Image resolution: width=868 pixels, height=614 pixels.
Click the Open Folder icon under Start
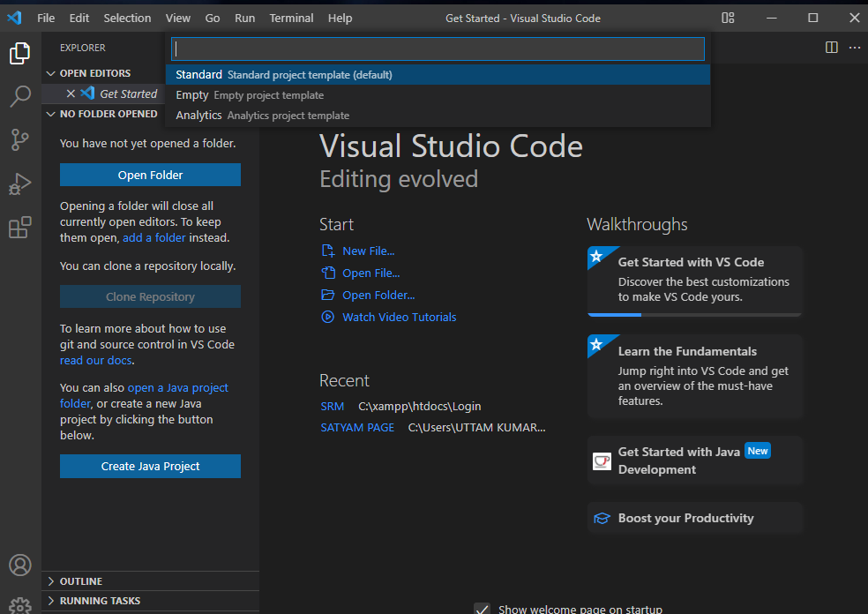point(328,295)
